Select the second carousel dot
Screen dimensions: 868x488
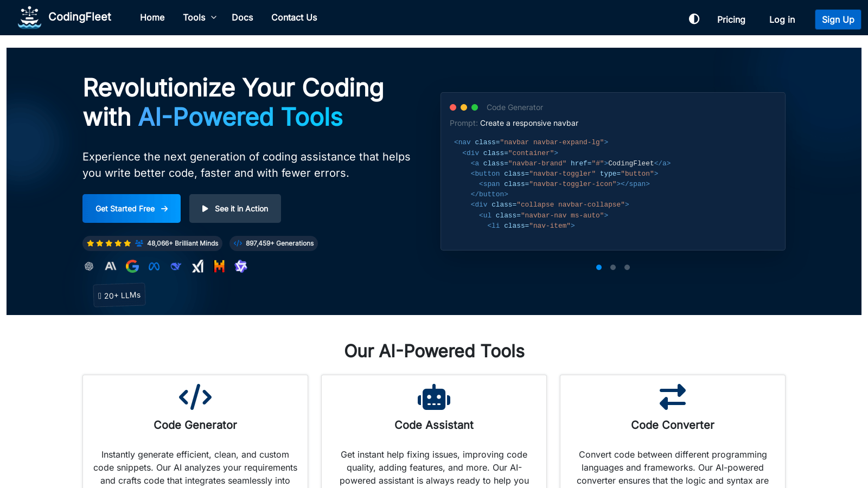click(x=613, y=267)
